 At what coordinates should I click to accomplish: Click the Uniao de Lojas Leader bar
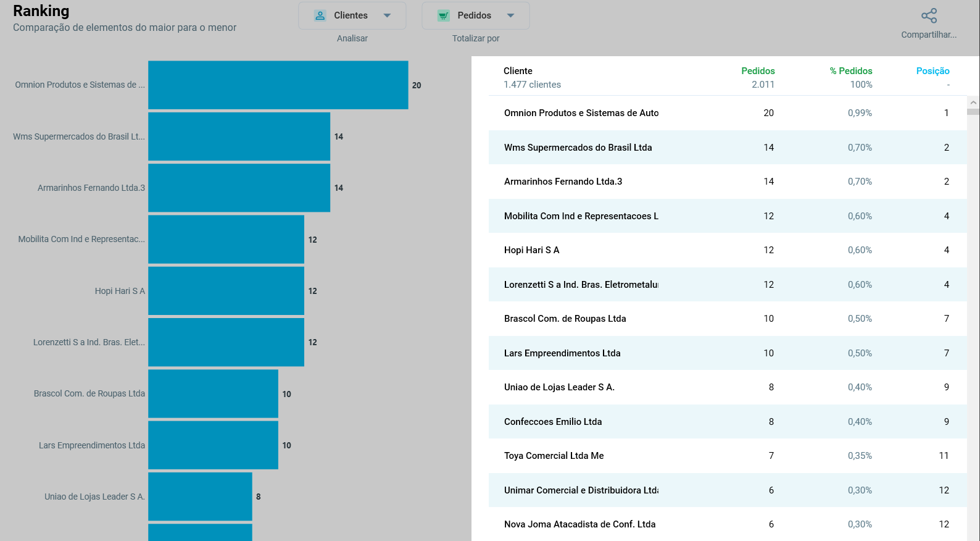200,497
